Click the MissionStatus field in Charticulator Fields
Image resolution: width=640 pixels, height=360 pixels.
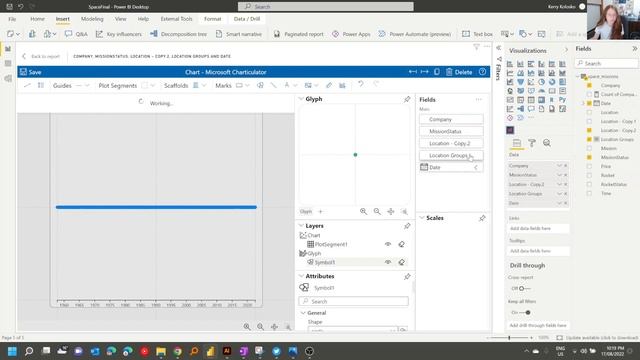[x=451, y=131]
